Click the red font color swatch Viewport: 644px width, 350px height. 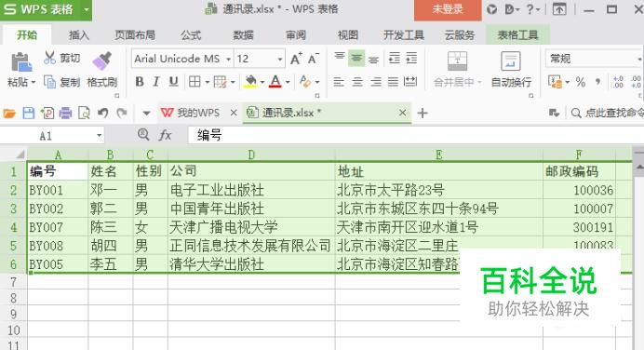(275, 82)
